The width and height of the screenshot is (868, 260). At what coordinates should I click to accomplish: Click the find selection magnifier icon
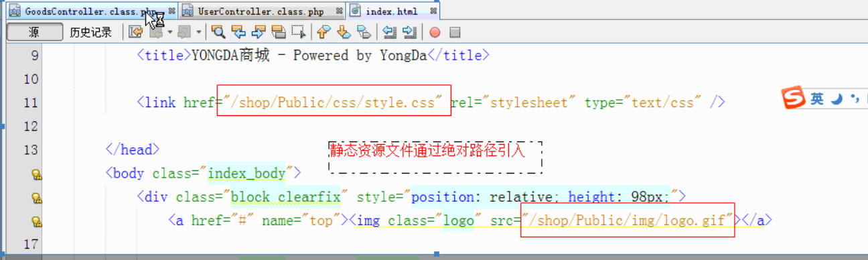pos(218,31)
